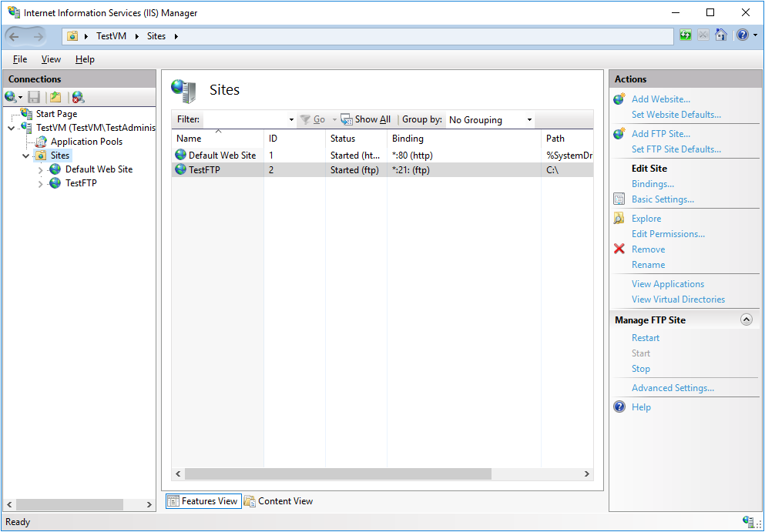Click the Back navigation arrow
This screenshot has width=765, height=532.
tap(14, 36)
